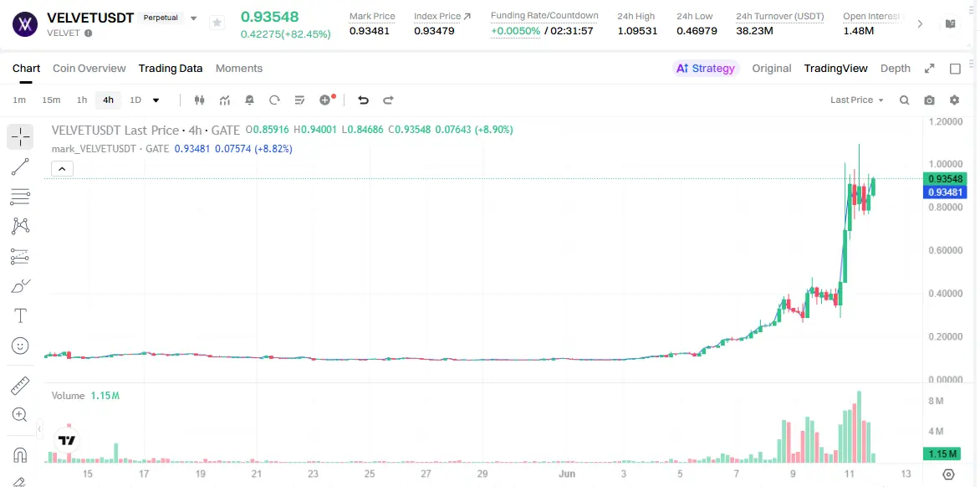Open time axis settings at bottom right

(x=949, y=474)
